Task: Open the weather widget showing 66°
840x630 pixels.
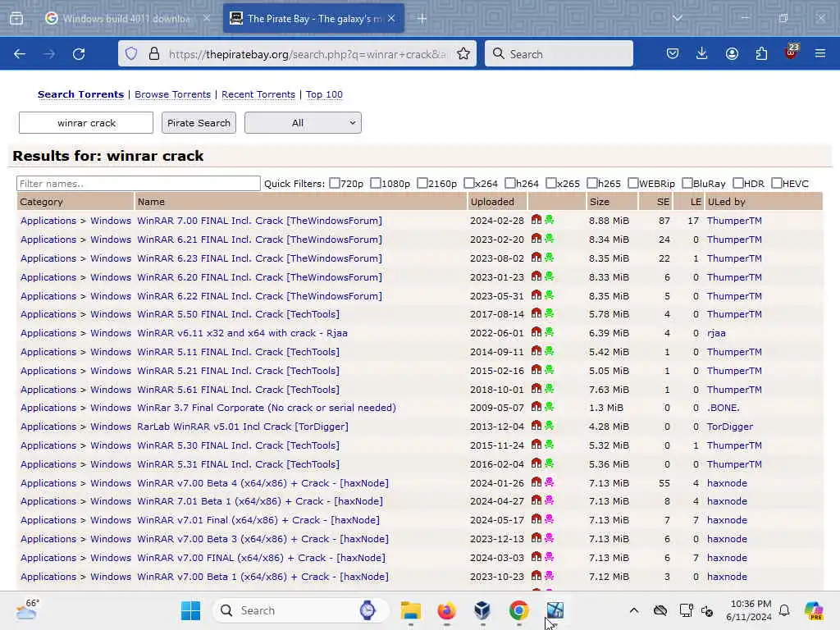Action: click(x=28, y=609)
